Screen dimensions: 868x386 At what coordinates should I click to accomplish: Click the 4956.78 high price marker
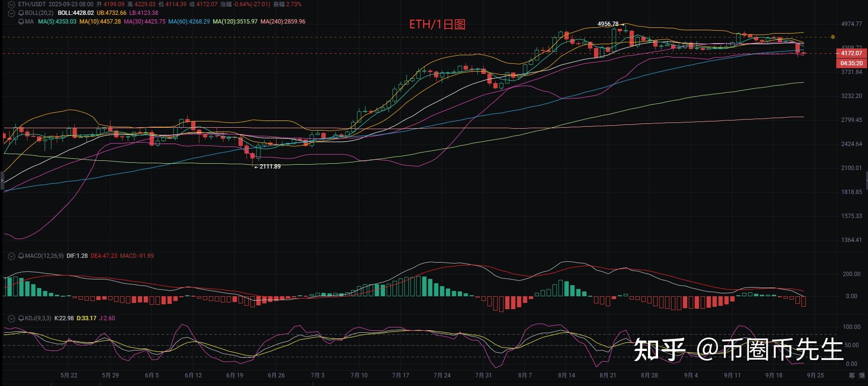pos(608,24)
